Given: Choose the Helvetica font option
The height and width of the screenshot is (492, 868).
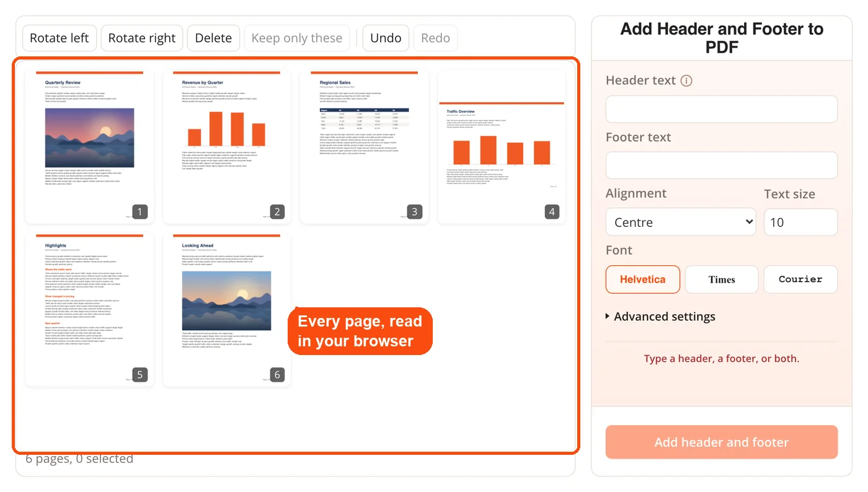Looking at the screenshot, I should pyautogui.click(x=643, y=279).
